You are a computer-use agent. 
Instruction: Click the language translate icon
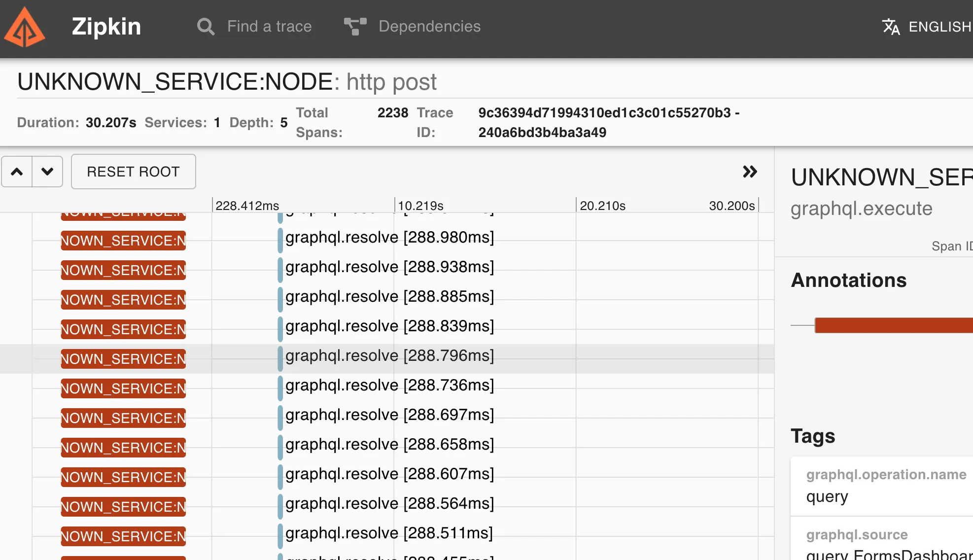coord(891,27)
